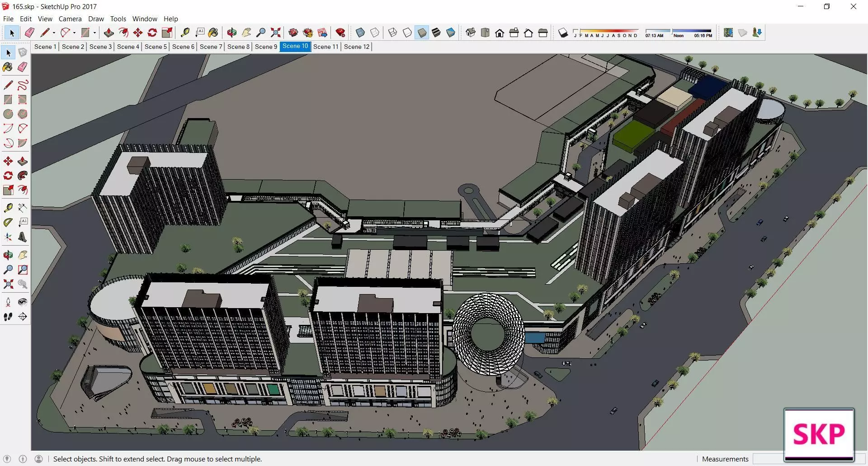Screen dimensions: 868x466
Task: Open Scene 9 tab
Action: pos(266,47)
